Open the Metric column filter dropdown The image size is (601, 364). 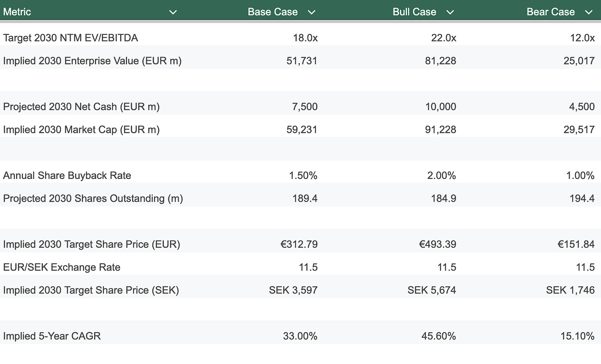point(173,12)
